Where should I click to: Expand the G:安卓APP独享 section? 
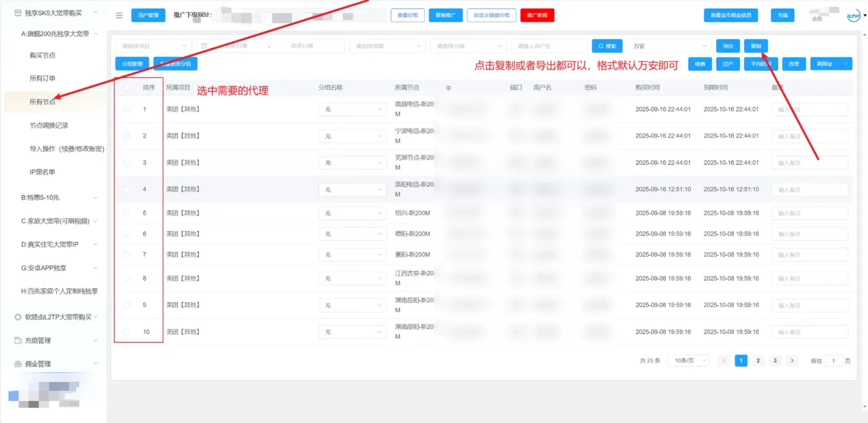point(59,268)
